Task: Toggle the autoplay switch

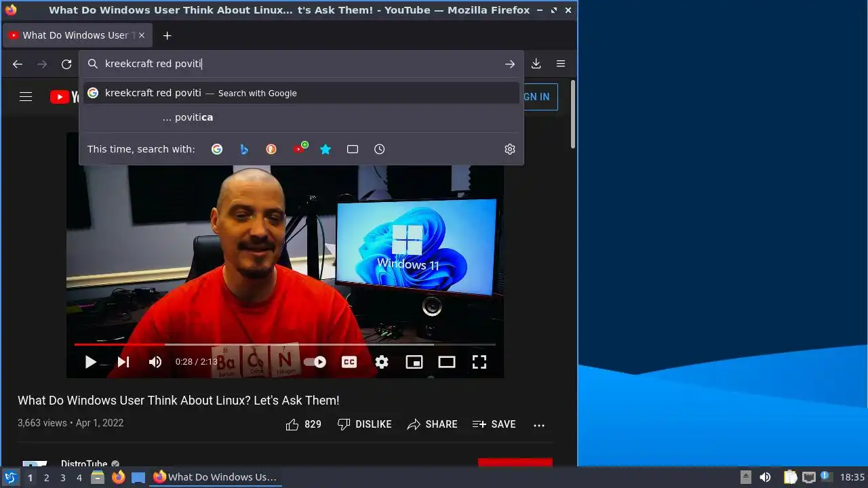Action: pos(315,362)
